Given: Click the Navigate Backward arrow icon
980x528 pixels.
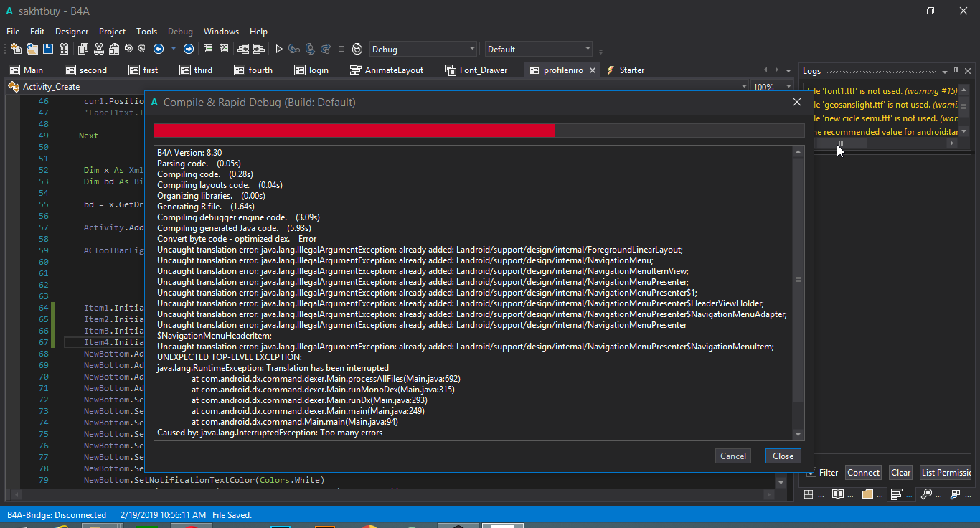Looking at the screenshot, I should pyautogui.click(x=159, y=49).
